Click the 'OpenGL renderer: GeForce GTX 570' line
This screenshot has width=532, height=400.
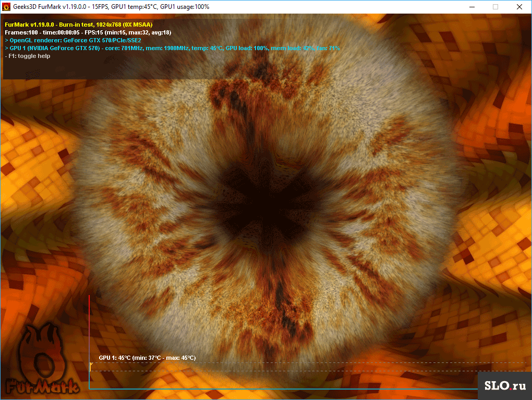click(x=73, y=40)
